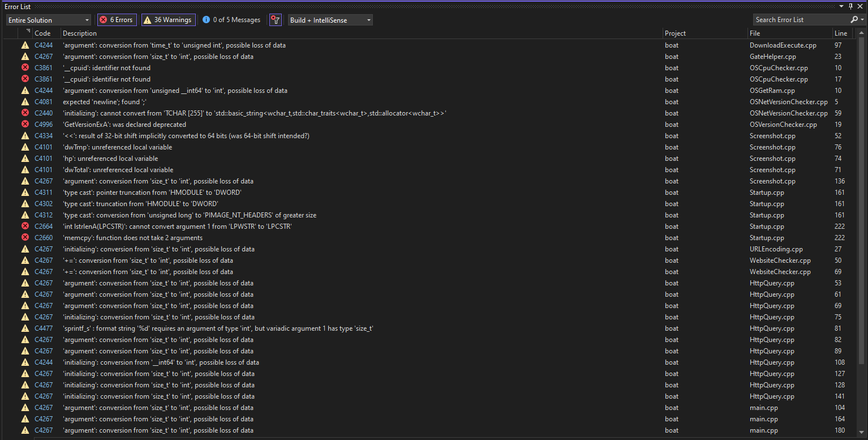Open the Error List window position dropdown
Screen dimensions: 868x440
[841, 6]
